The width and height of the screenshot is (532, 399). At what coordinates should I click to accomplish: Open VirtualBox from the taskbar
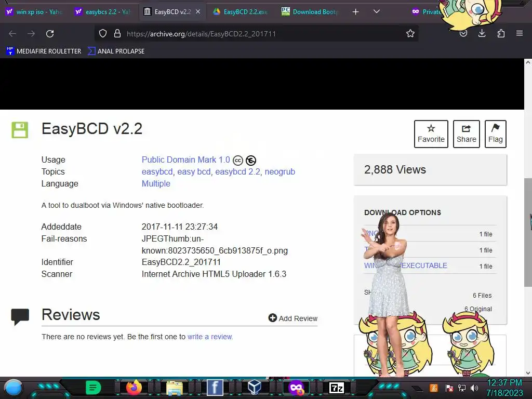coord(255,388)
